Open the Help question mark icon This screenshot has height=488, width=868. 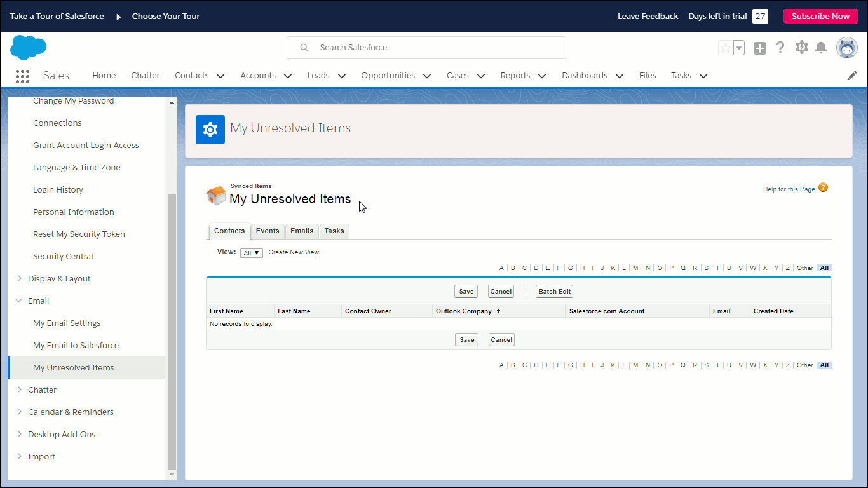click(781, 48)
